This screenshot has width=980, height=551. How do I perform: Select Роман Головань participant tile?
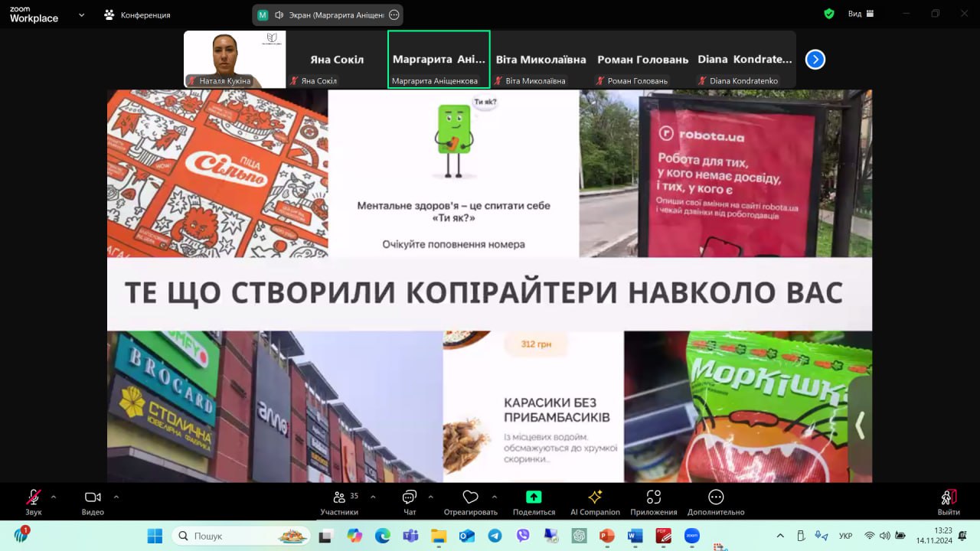(x=642, y=59)
